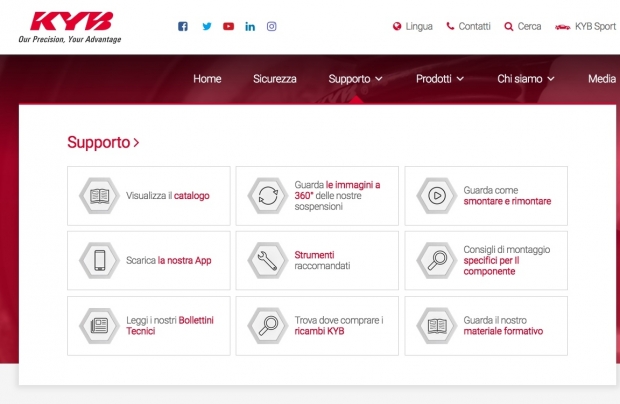
Task: Open KYB Facebook page icon
Action: click(x=183, y=26)
